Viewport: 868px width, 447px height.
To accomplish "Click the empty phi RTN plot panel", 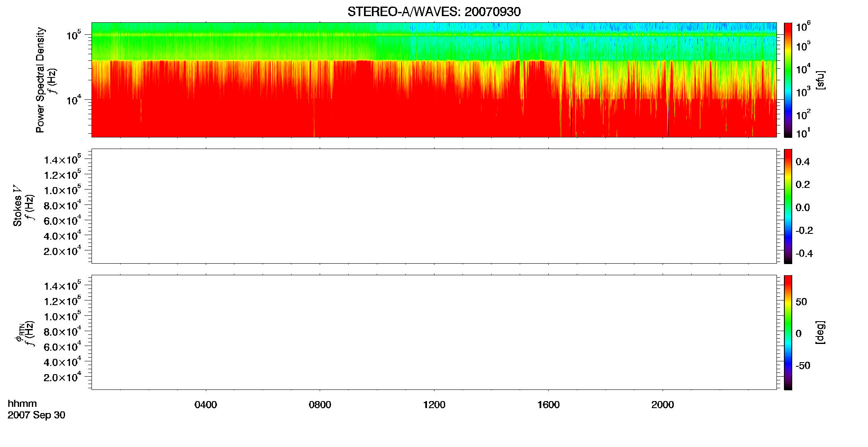I will (434, 332).
